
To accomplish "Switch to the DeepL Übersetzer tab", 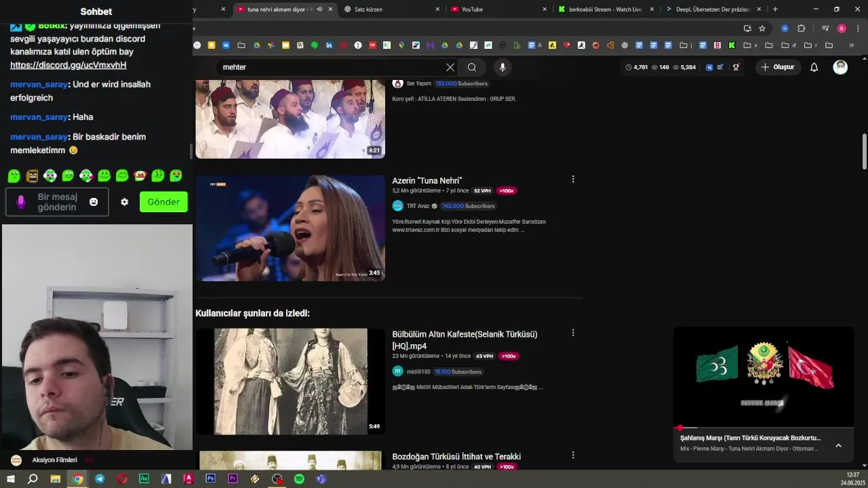I will [713, 9].
